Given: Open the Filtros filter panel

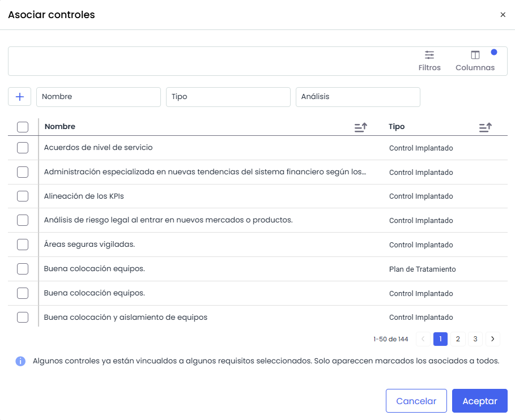Looking at the screenshot, I should (x=429, y=61).
